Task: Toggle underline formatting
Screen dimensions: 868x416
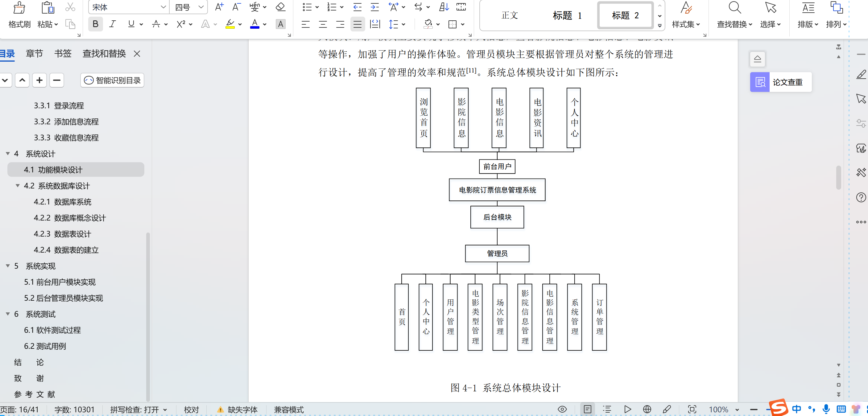Action: click(131, 24)
